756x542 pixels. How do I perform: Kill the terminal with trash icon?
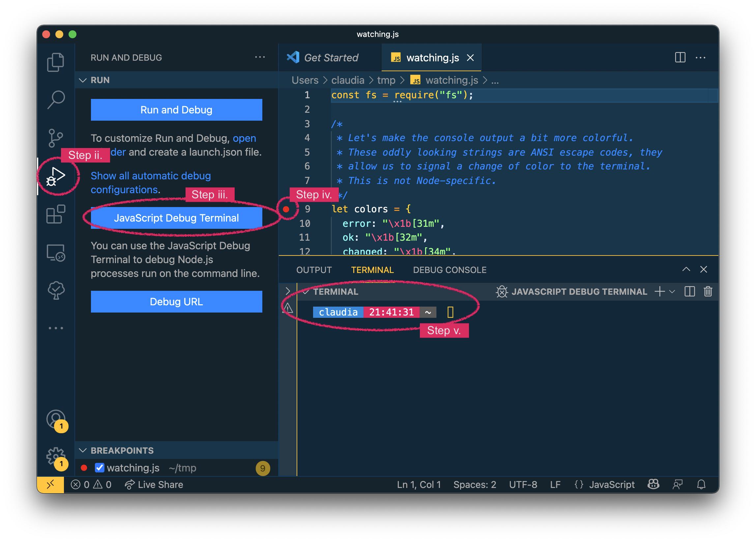pos(708,291)
